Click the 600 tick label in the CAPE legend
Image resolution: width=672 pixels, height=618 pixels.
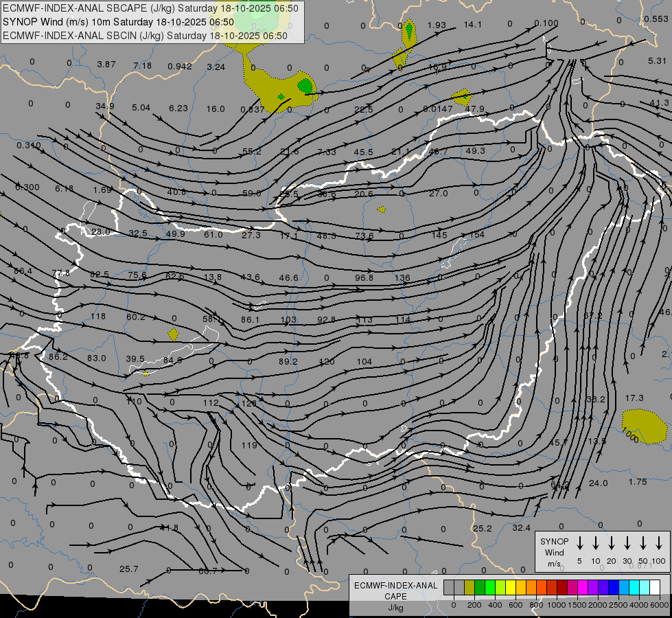(515, 605)
